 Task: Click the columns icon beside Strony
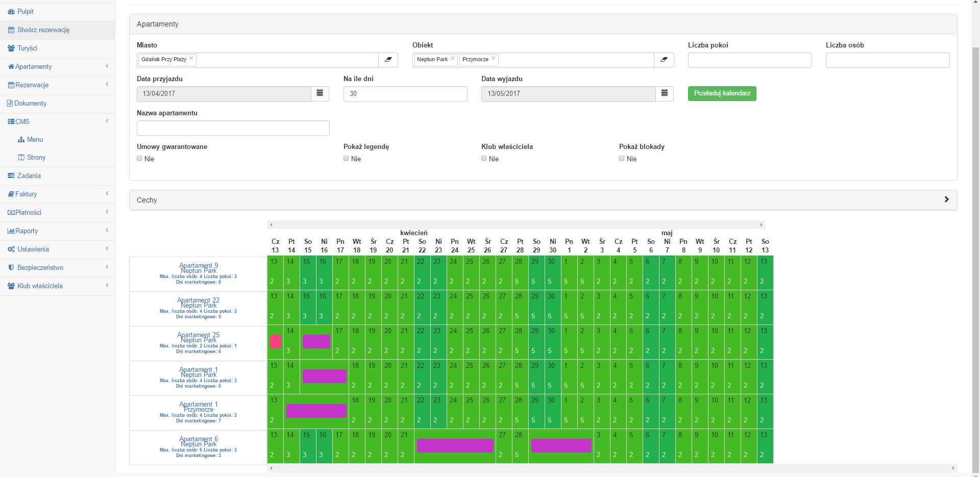(21, 157)
